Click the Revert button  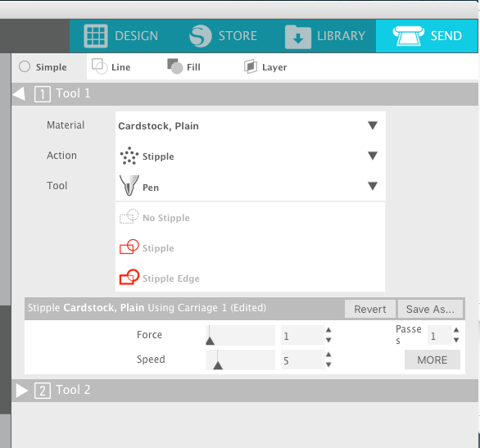[370, 309]
